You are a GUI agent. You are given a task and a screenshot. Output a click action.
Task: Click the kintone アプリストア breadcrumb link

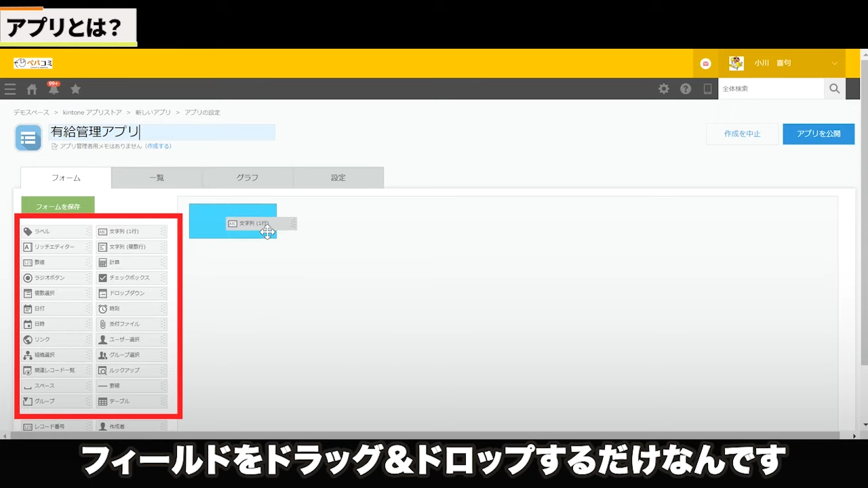click(92, 113)
